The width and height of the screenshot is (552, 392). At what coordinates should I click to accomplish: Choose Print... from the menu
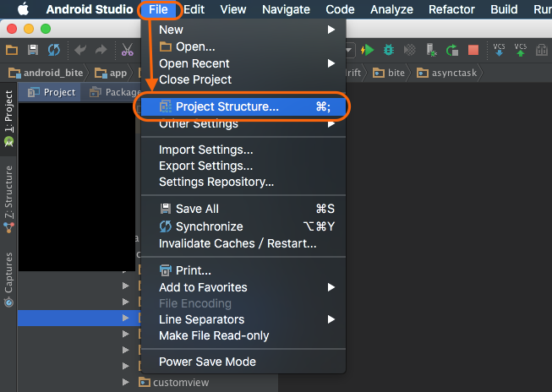[x=243, y=270]
